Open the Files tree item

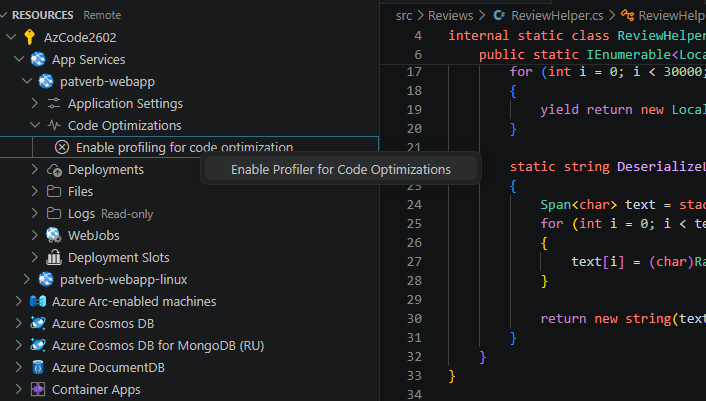coord(80,192)
